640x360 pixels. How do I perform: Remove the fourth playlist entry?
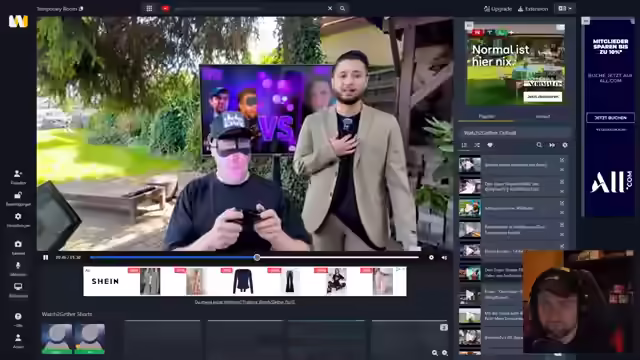point(562,235)
